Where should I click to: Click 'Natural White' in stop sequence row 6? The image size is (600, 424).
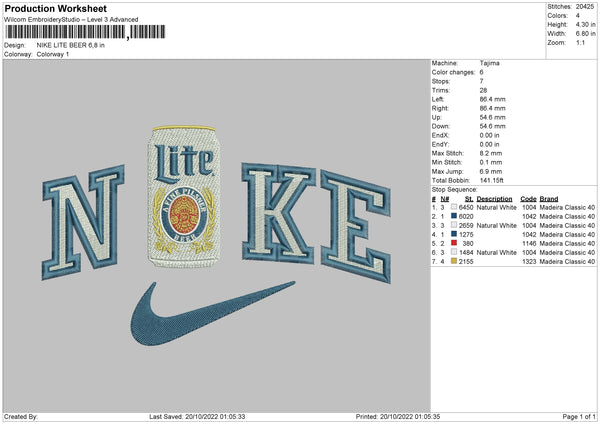[497, 253]
